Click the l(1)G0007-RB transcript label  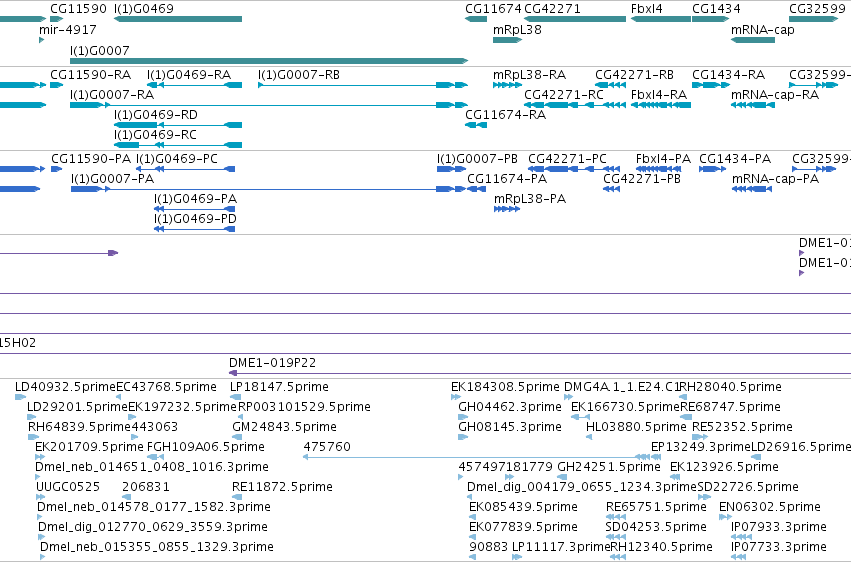click(x=299, y=74)
